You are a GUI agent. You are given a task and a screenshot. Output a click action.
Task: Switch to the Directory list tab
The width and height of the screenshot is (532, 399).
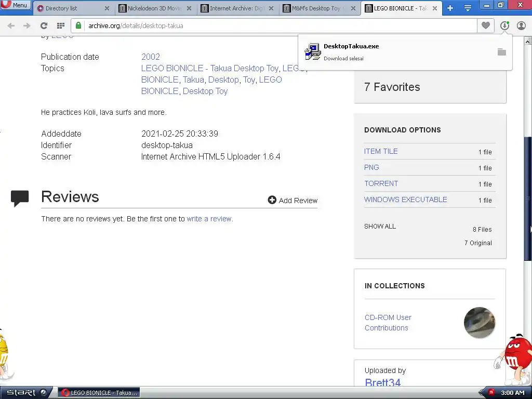click(x=73, y=8)
